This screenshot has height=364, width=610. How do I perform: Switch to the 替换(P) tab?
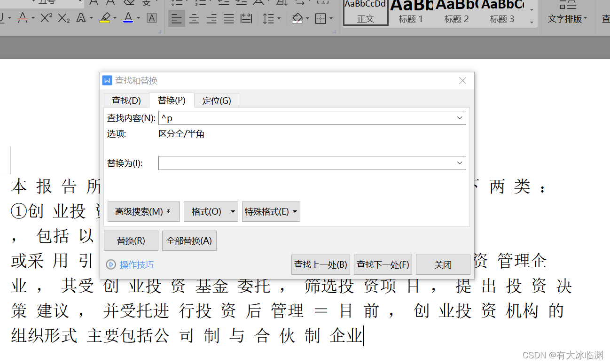pos(172,101)
